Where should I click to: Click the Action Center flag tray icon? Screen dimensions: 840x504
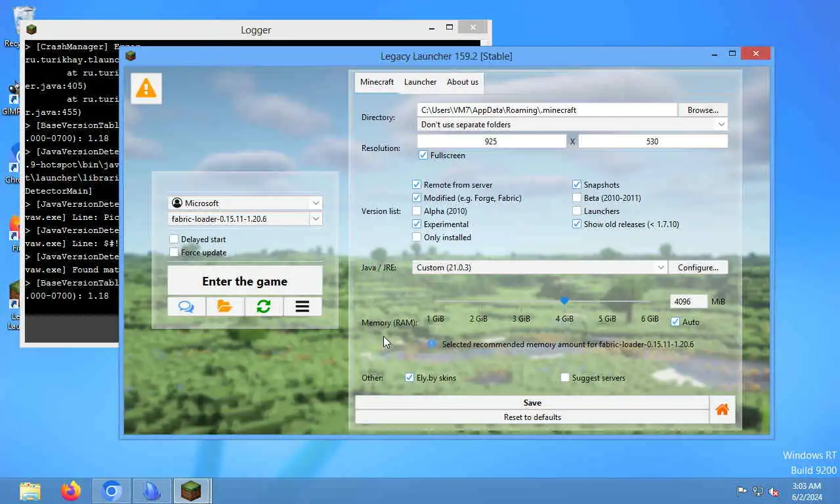pyautogui.click(x=742, y=492)
